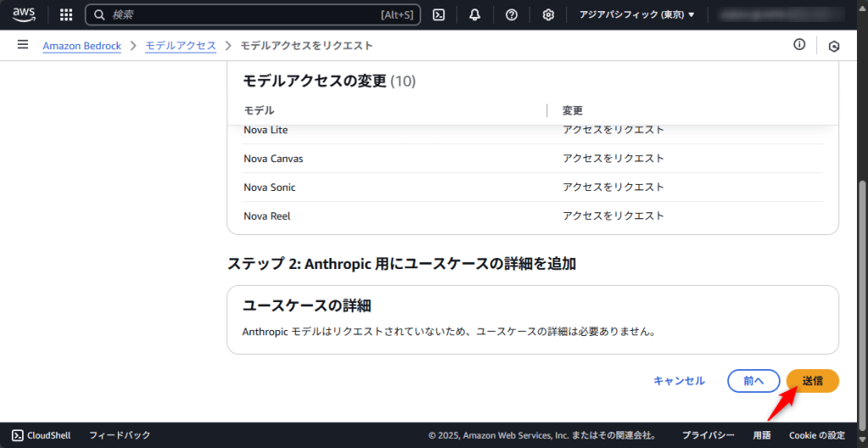Click the ユースケースの詳細 heading
Screen dimensions: 868x448
[307, 305]
